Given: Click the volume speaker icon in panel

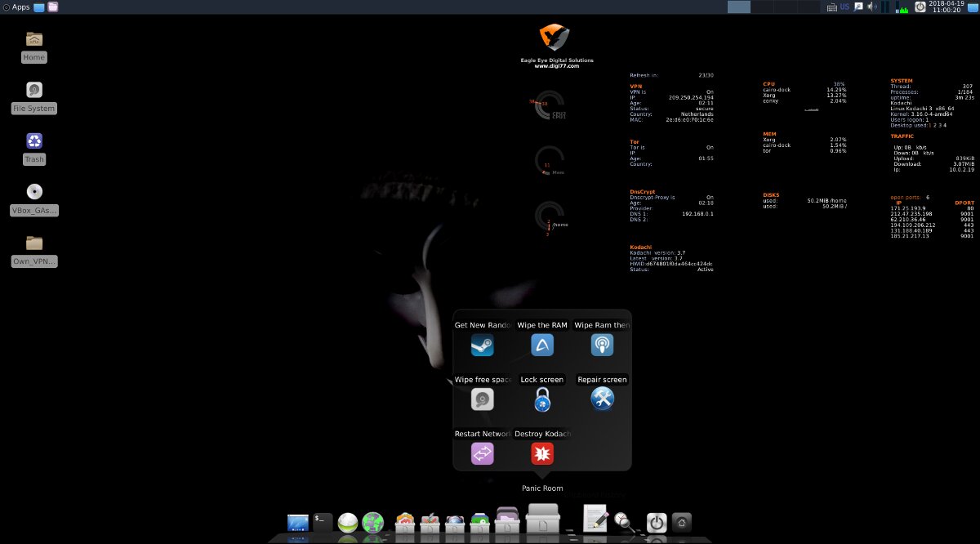Looking at the screenshot, I should 871,7.
